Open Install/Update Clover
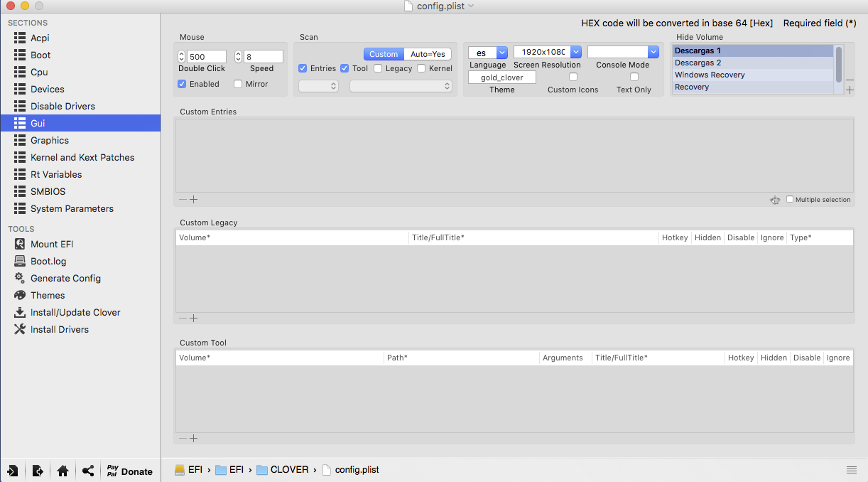Screen dimensions: 868x482 click(75, 312)
